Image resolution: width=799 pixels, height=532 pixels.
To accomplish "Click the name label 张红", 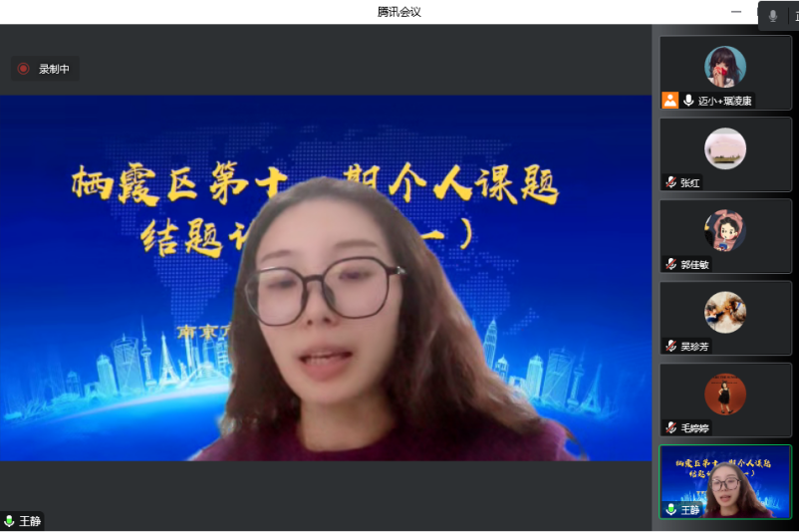I will [690, 183].
